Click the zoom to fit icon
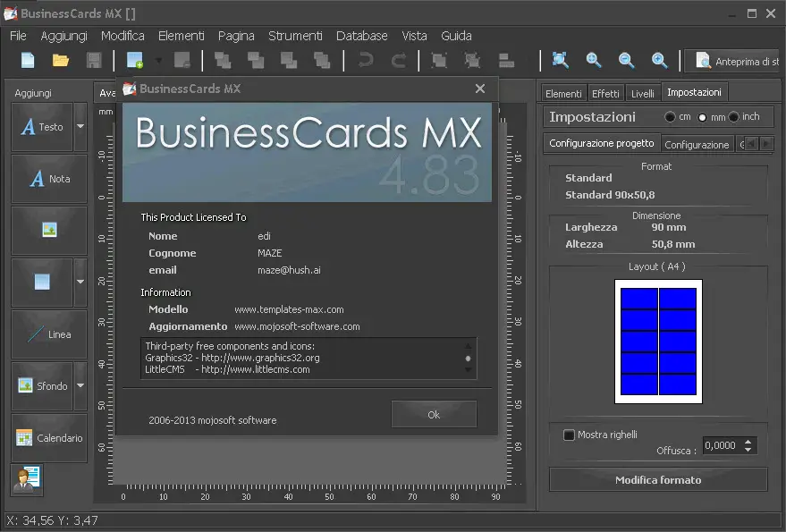Image resolution: width=786 pixels, height=532 pixels. pyautogui.click(x=561, y=60)
